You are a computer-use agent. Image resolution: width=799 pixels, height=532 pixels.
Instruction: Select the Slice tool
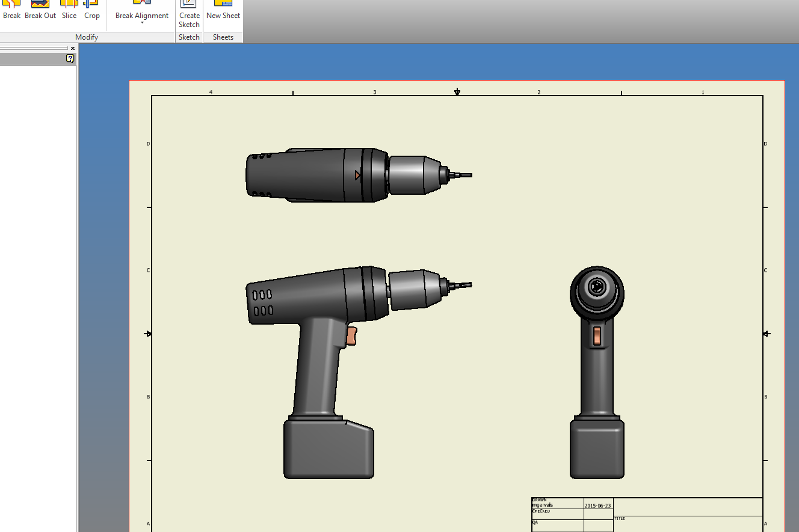pos(69,10)
